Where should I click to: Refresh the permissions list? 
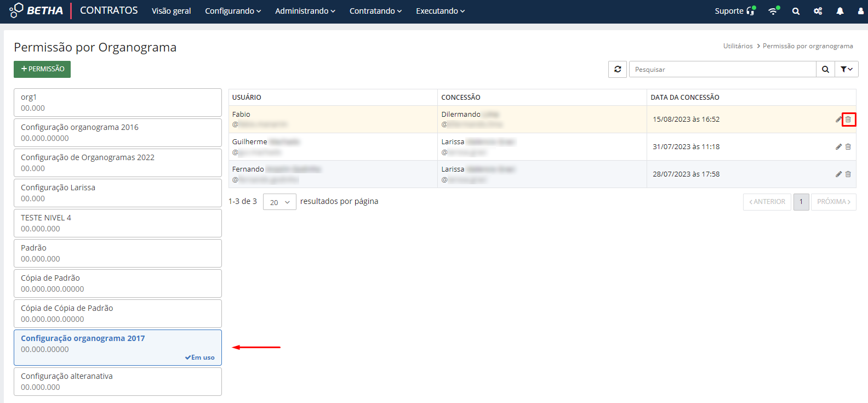tap(618, 69)
